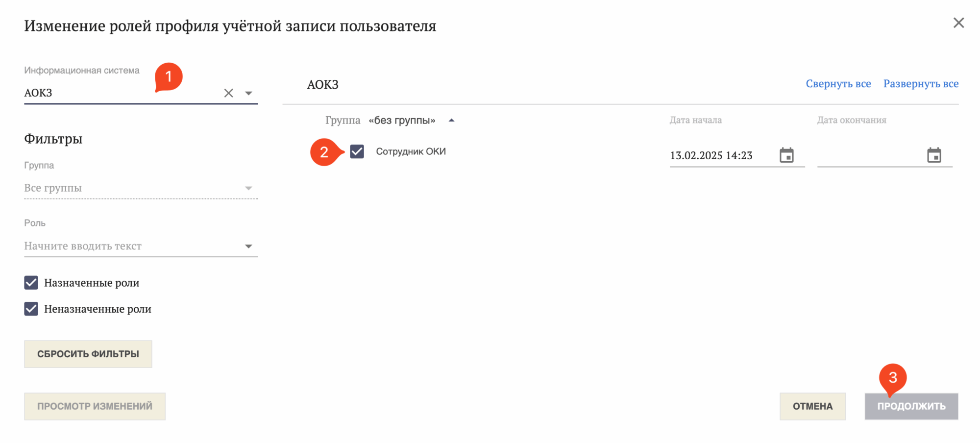Toggle the Неназначенные роли checkbox

pyautogui.click(x=31, y=309)
